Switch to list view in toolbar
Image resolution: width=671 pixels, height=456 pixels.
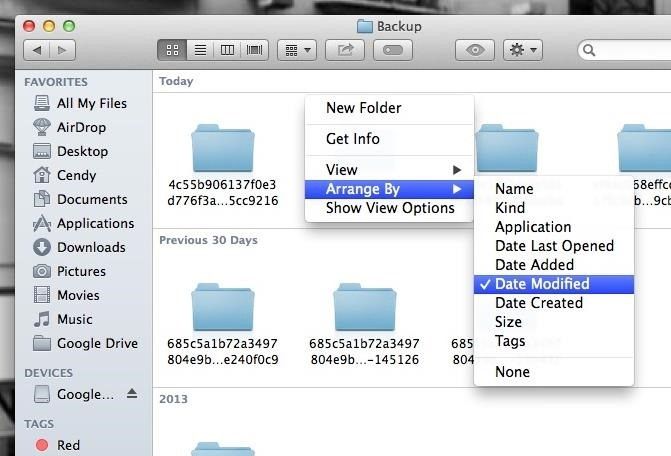pos(199,49)
